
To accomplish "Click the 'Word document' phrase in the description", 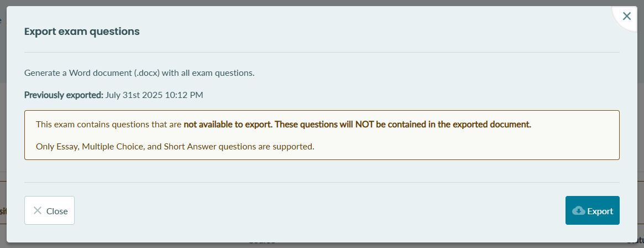I will click(100, 74).
